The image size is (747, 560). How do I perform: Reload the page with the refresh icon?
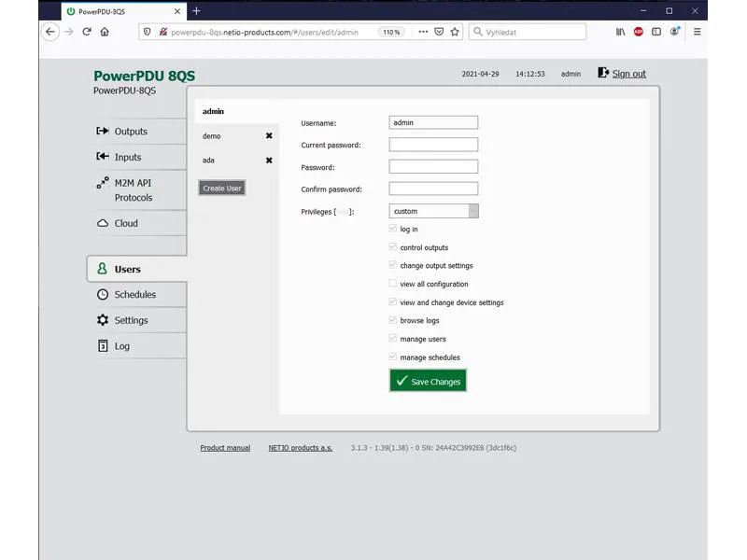[87, 32]
